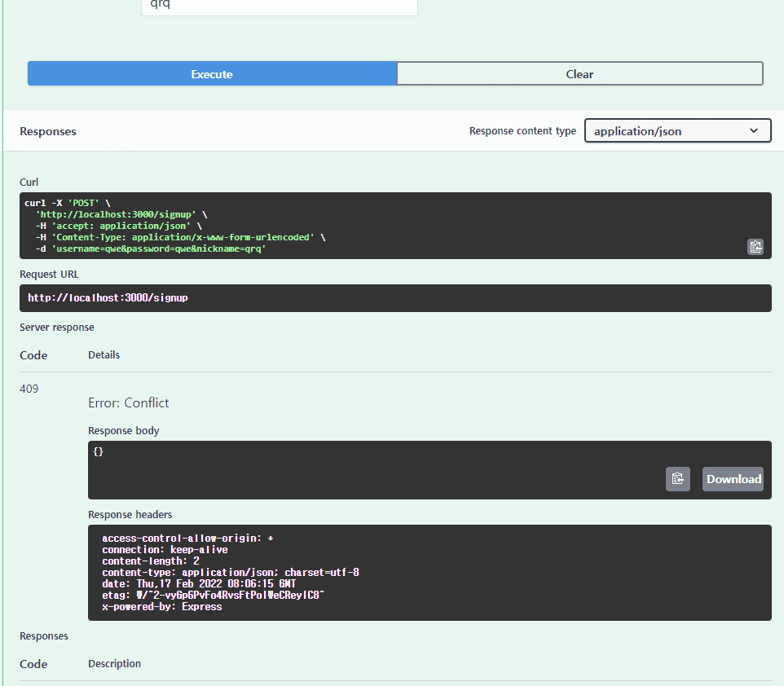Click the 409 status code

tap(29, 389)
